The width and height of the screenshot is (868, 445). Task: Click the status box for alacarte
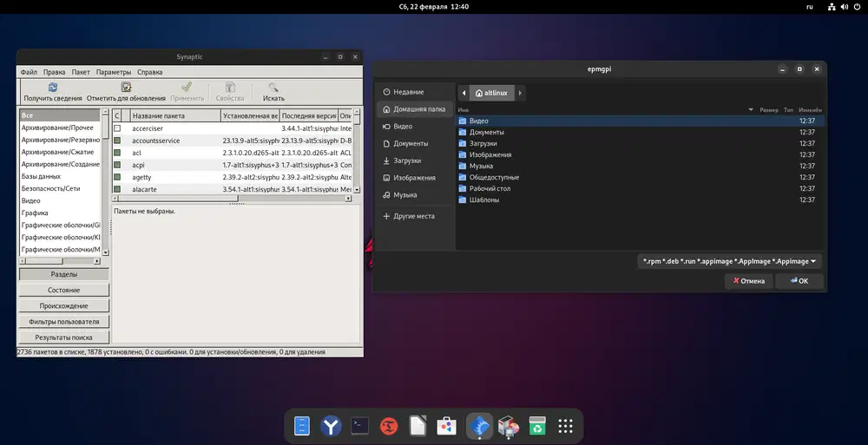(117, 189)
